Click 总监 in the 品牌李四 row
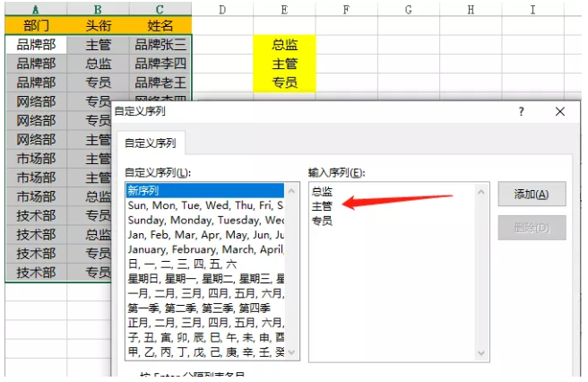The width and height of the screenshot is (588, 382). click(x=99, y=64)
